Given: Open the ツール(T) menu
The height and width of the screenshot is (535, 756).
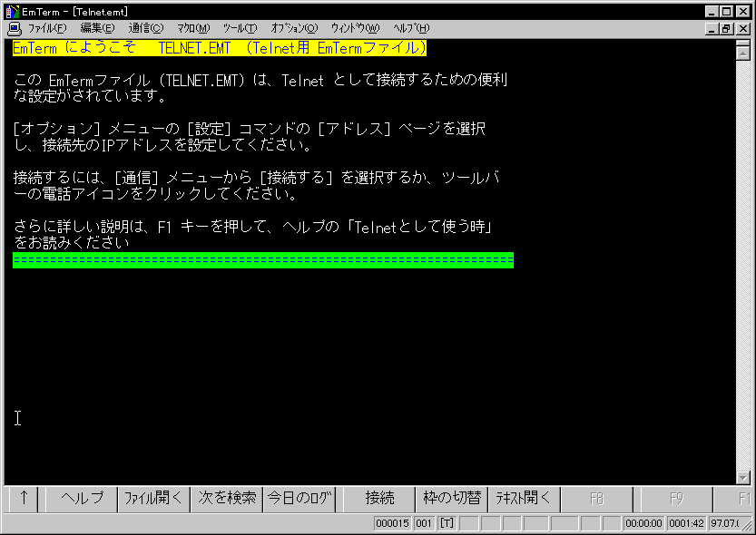Looking at the screenshot, I should click(240, 28).
